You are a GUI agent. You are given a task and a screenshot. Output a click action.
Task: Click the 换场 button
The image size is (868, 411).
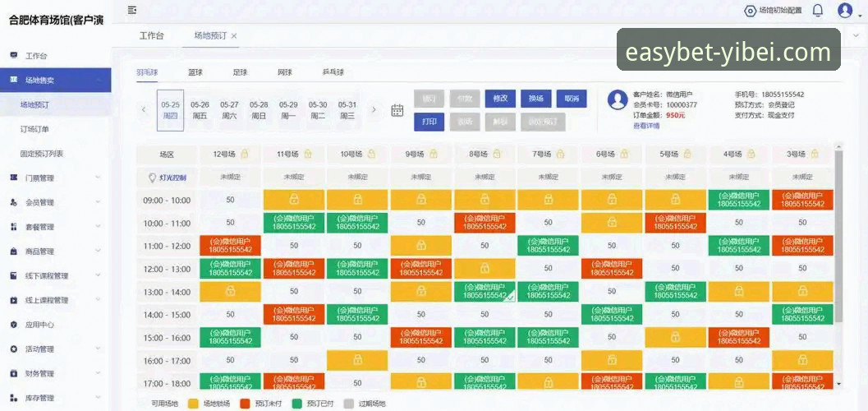(536, 98)
